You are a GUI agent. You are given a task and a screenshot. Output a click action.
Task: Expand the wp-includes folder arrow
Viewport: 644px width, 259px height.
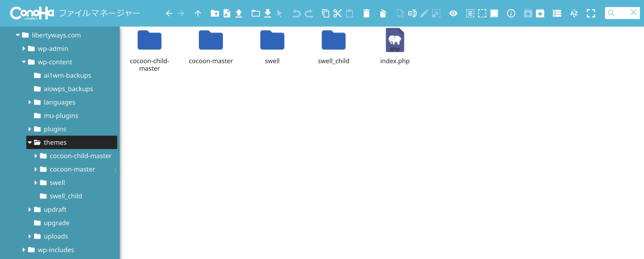click(24, 250)
